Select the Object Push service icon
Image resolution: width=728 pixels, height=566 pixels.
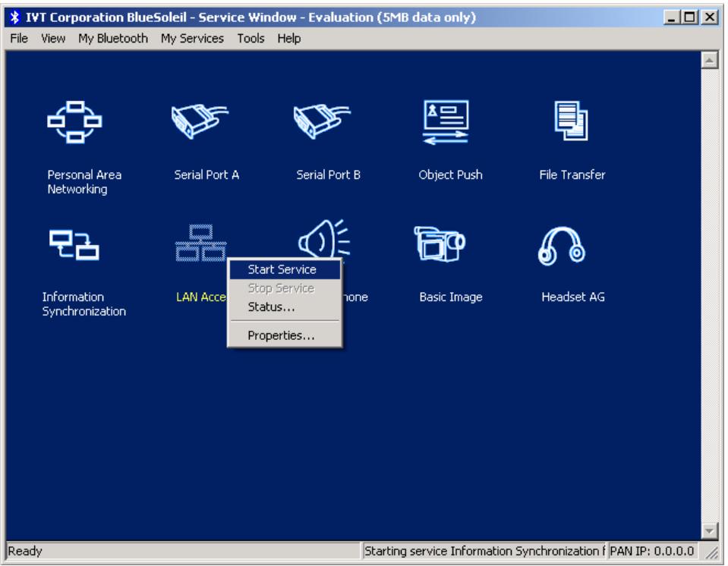[x=446, y=122]
